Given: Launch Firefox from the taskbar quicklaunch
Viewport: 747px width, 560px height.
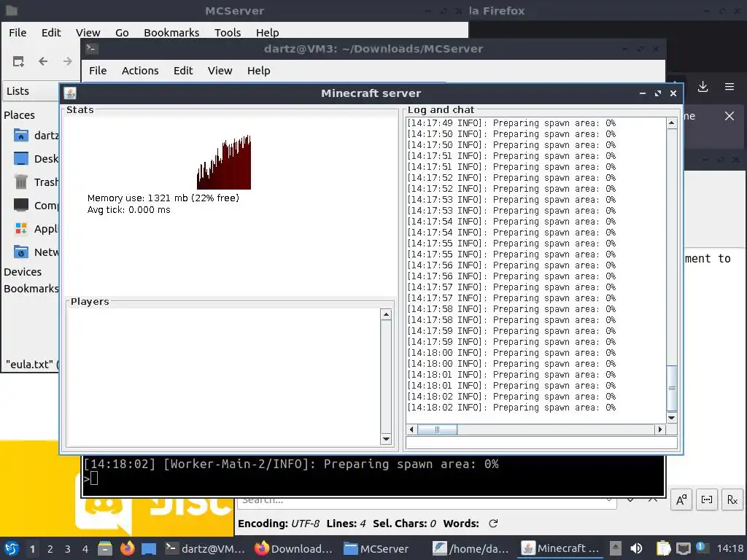Looking at the screenshot, I should pos(127,548).
